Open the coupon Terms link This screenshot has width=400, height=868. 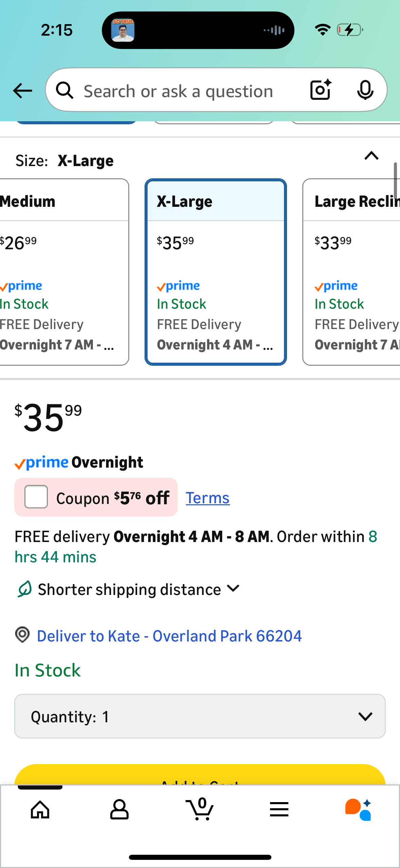(x=208, y=498)
